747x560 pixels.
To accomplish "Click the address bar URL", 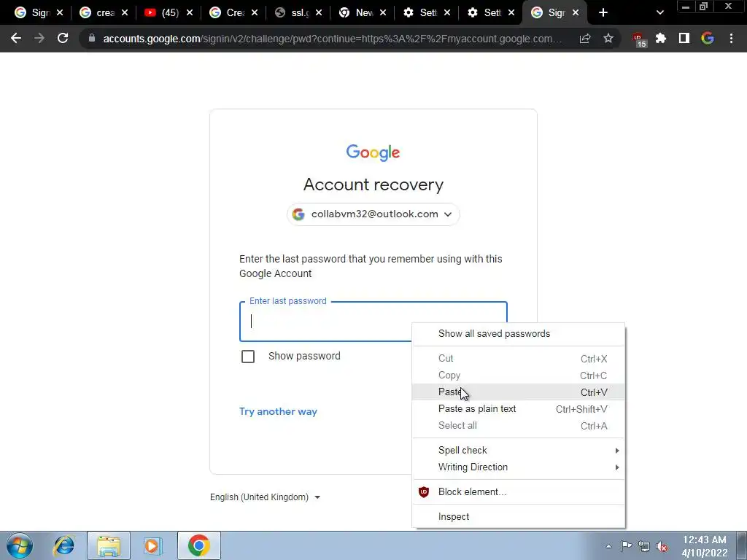I will click(332, 39).
